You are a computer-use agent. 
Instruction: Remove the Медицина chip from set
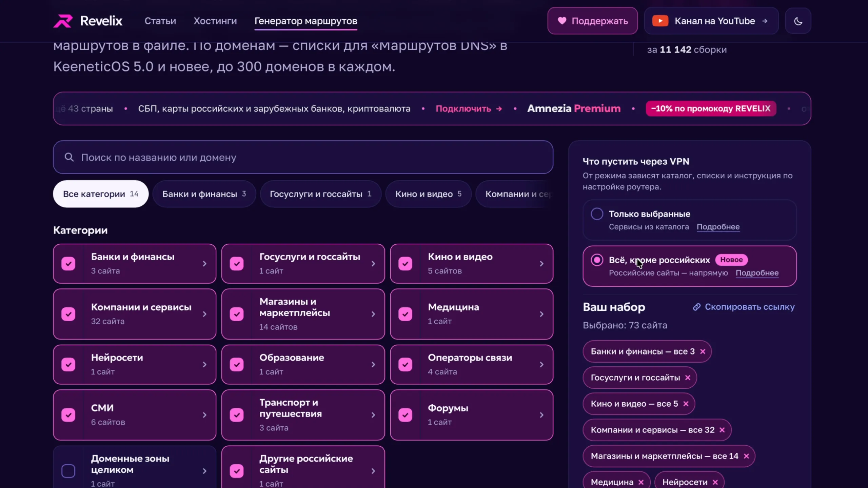pyautogui.click(x=641, y=482)
